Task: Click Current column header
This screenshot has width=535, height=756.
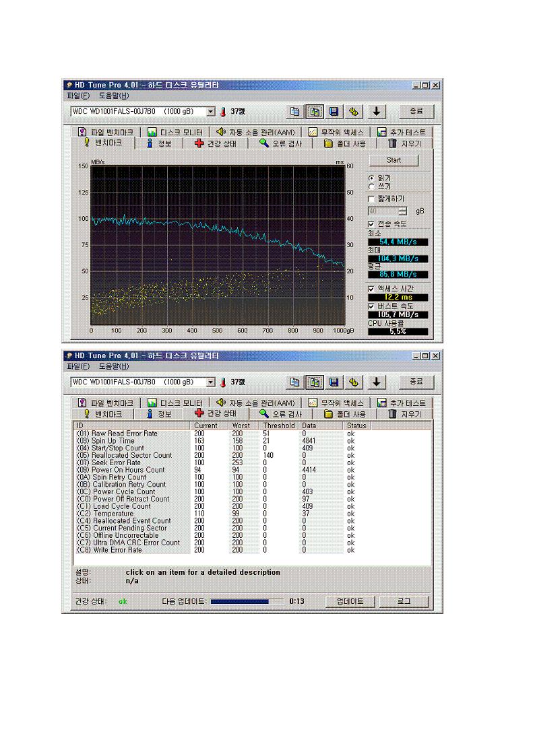Action: [x=210, y=425]
